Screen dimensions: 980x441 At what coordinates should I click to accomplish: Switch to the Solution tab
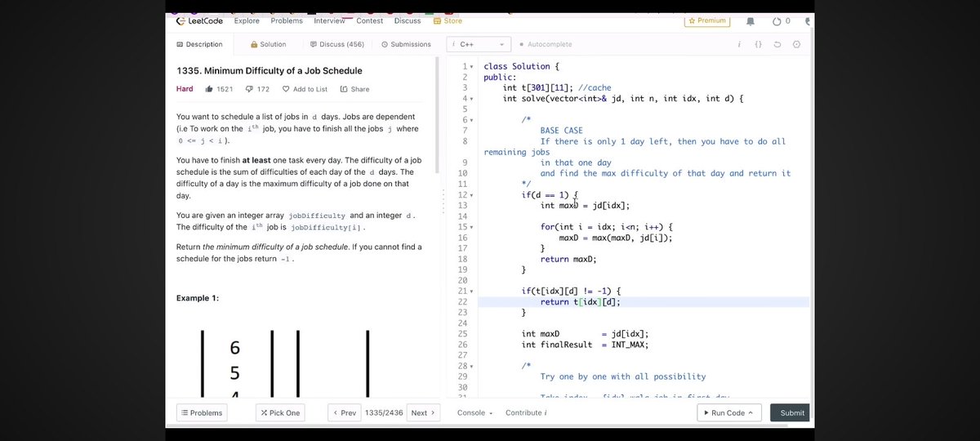(269, 44)
